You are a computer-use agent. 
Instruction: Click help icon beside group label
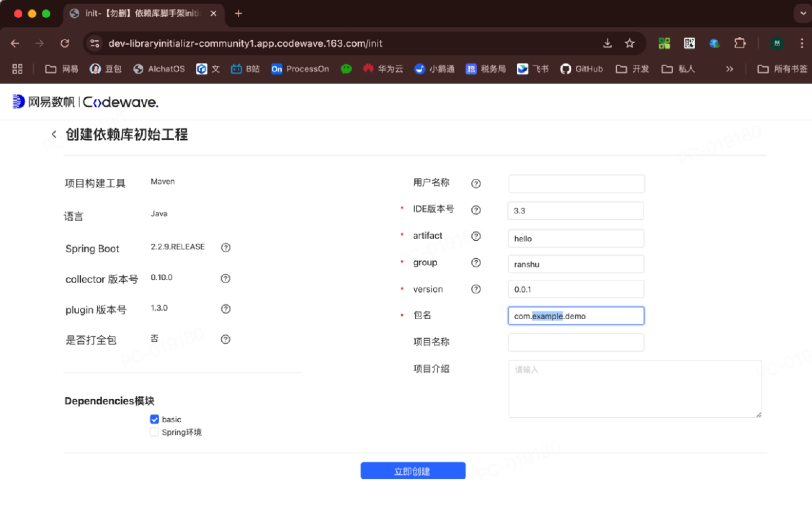coord(476,263)
